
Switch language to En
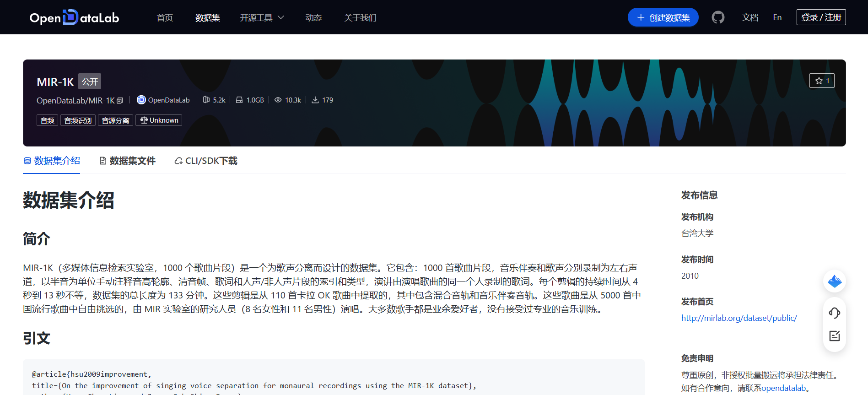tap(777, 17)
